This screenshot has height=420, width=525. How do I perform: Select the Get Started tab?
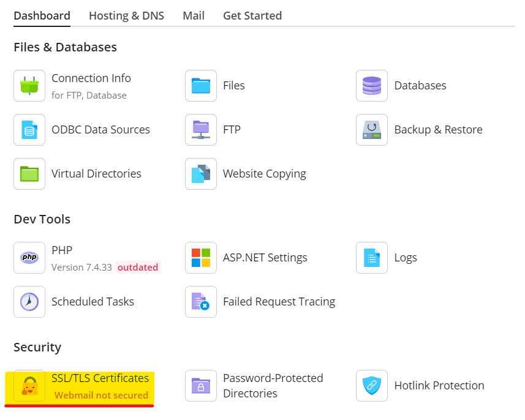pyautogui.click(x=252, y=16)
